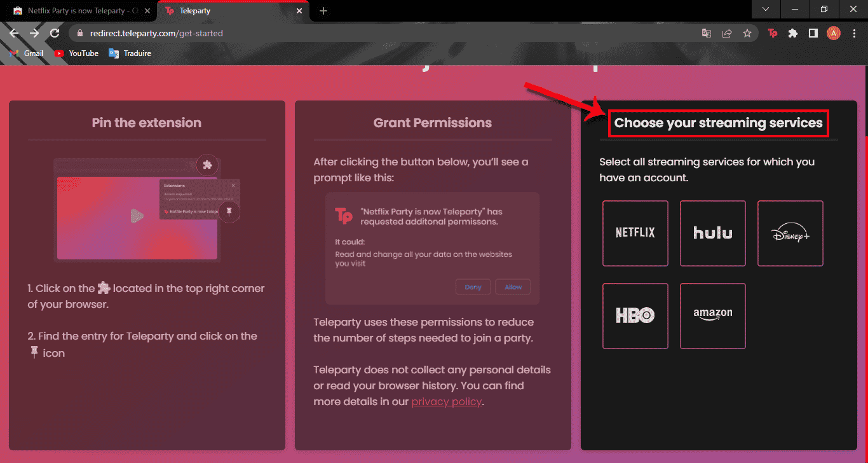Click the Allow button in permissions preview
Viewport: 868px width, 463px height.
tap(513, 287)
